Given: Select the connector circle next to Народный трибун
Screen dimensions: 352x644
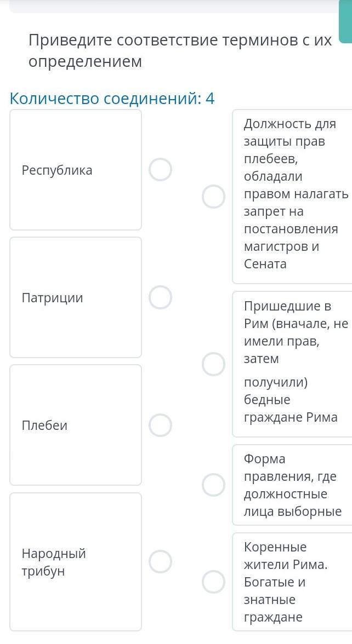Looking at the screenshot, I should (x=160, y=561).
